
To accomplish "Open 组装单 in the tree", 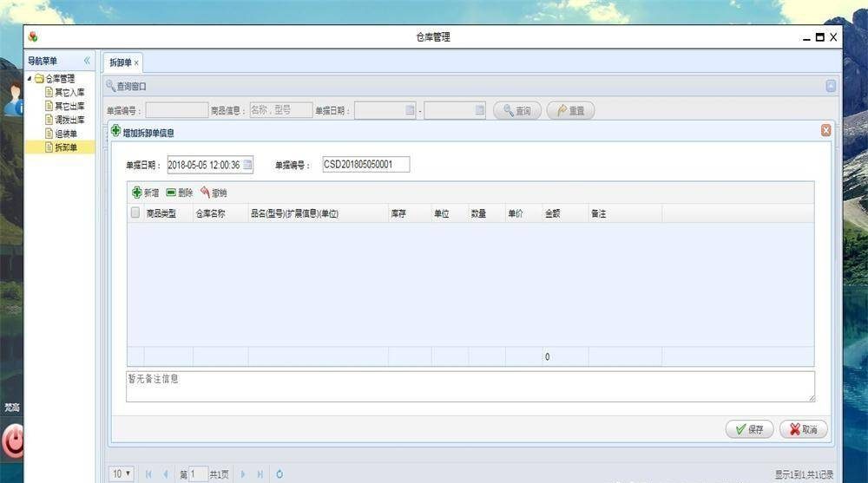I will click(66, 134).
